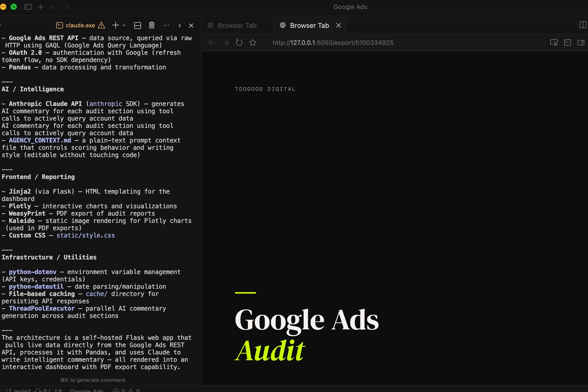This screenshot has height=392, width=588.
Task: Go back using title bar left arrow
Action: coord(53,7)
